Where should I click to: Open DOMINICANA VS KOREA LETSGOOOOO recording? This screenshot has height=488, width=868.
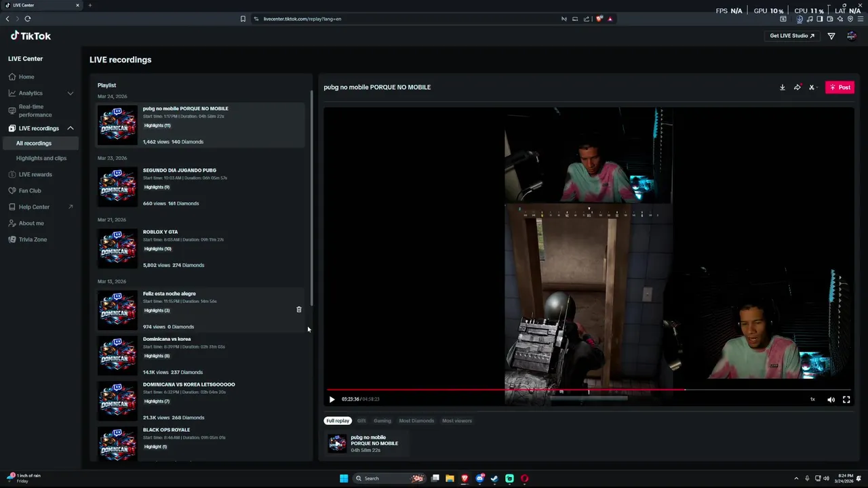201,401
